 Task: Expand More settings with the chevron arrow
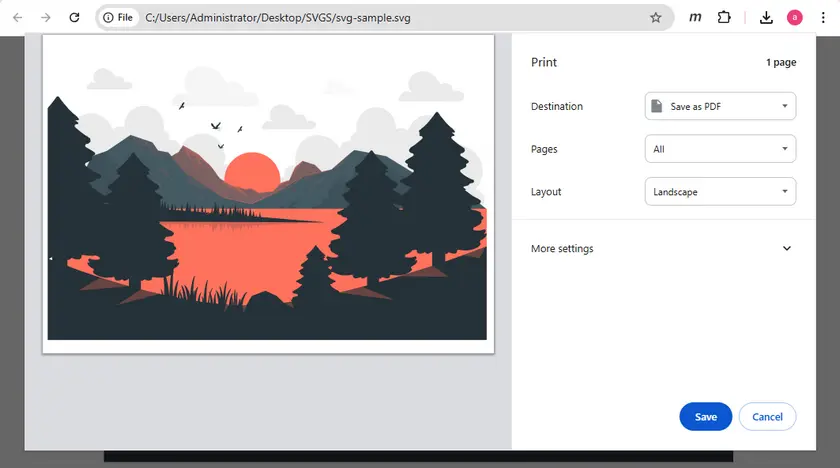(786, 249)
